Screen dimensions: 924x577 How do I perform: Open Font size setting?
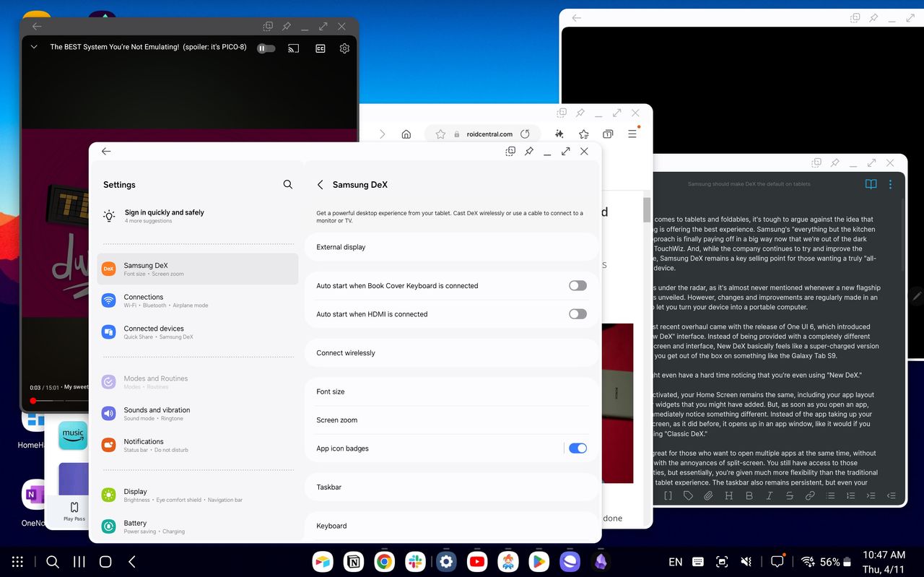coord(452,391)
